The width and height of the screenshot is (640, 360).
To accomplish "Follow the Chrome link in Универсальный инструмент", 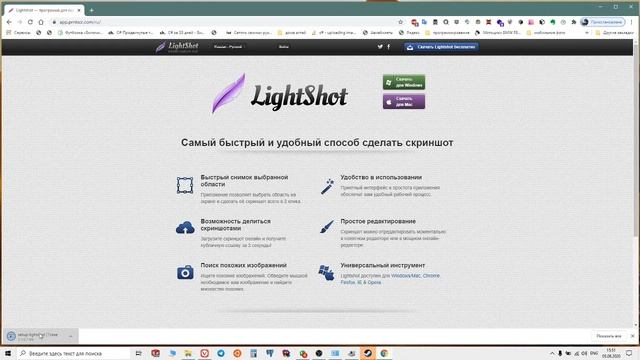I will 431,276.
